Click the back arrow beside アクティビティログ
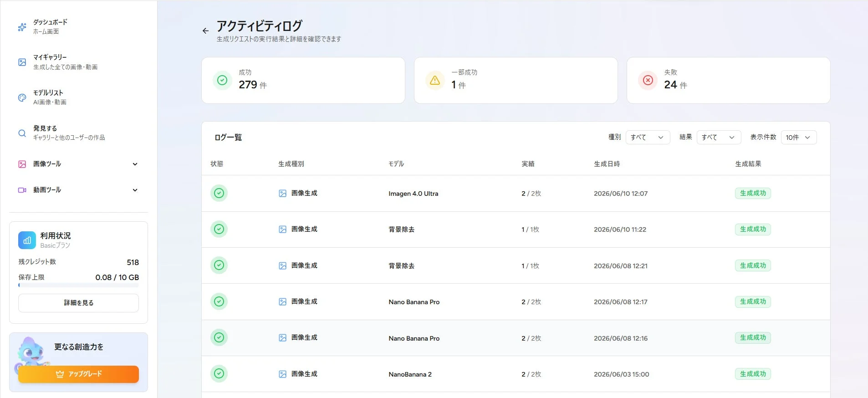Screen dimensions: 868x398 coord(205,31)
